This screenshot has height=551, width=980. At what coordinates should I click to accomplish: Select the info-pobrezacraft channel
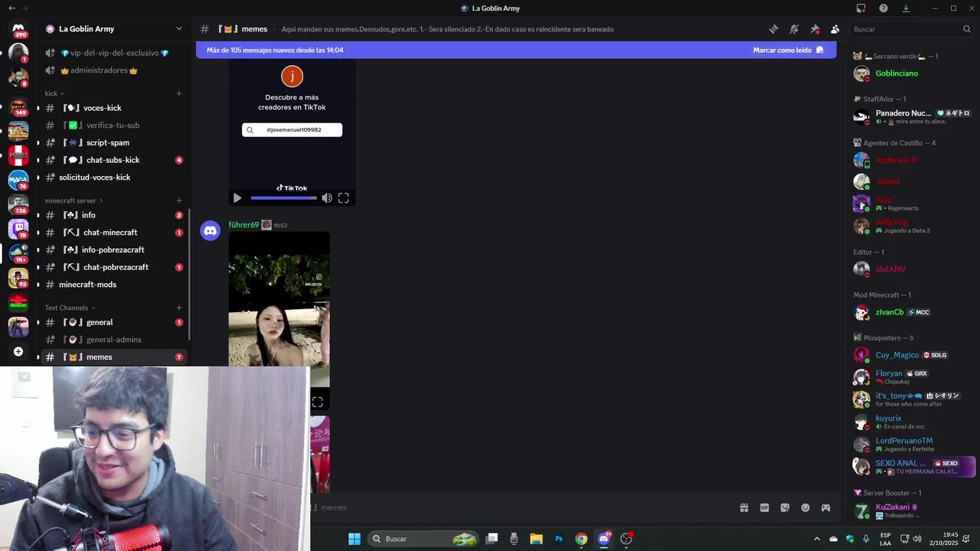[113, 249]
